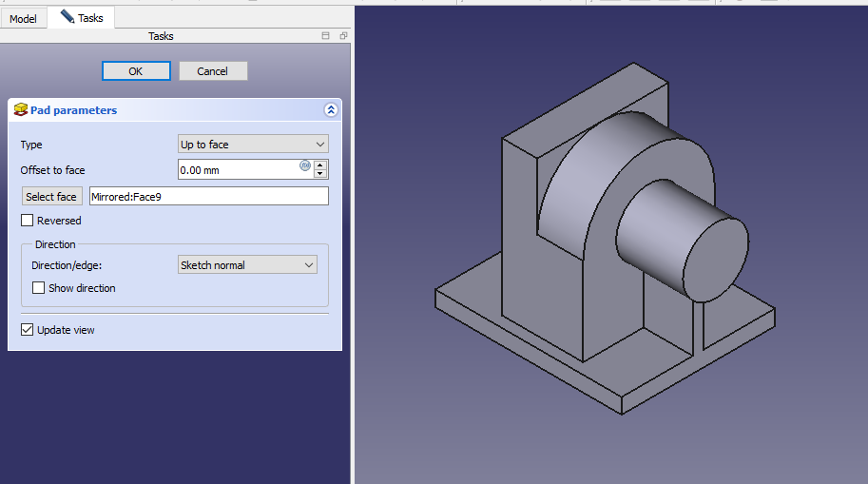Confirm the pad with the OK button
The image size is (868, 484).
[x=136, y=71]
